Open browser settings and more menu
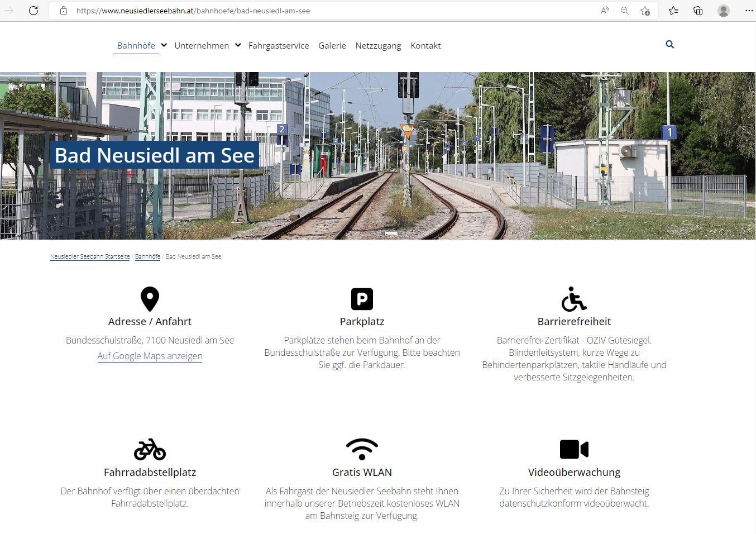Image resolution: width=756 pixels, height=534 pixels. pos(749,11)
